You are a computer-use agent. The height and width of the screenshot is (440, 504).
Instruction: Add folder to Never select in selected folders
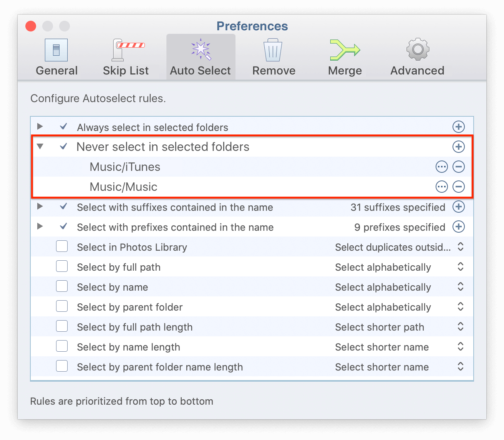click(x=459, y=147)
